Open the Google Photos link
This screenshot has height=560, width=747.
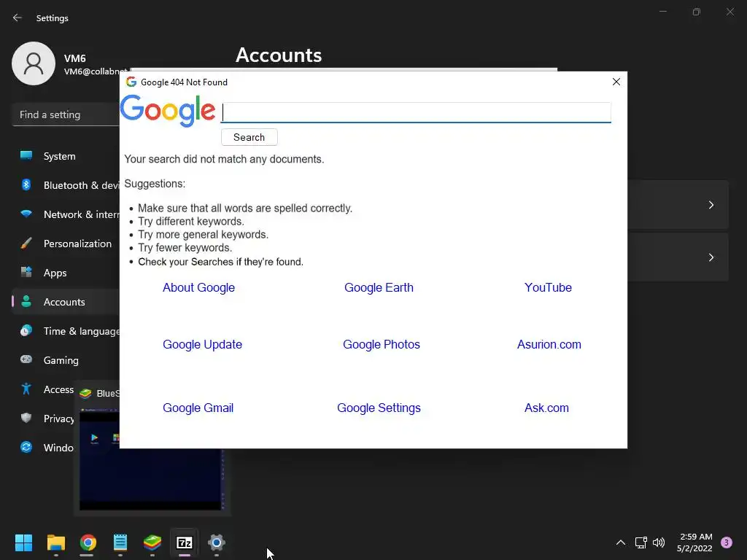point(382,344)
